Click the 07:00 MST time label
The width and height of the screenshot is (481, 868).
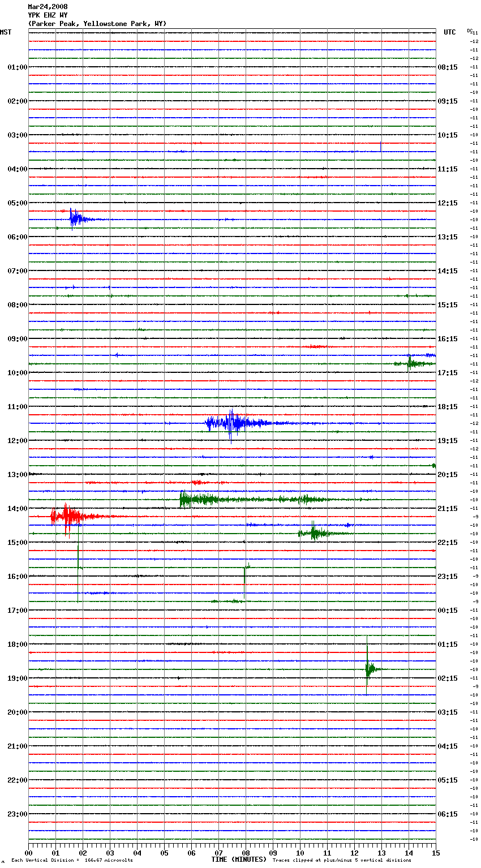point(18,271)
